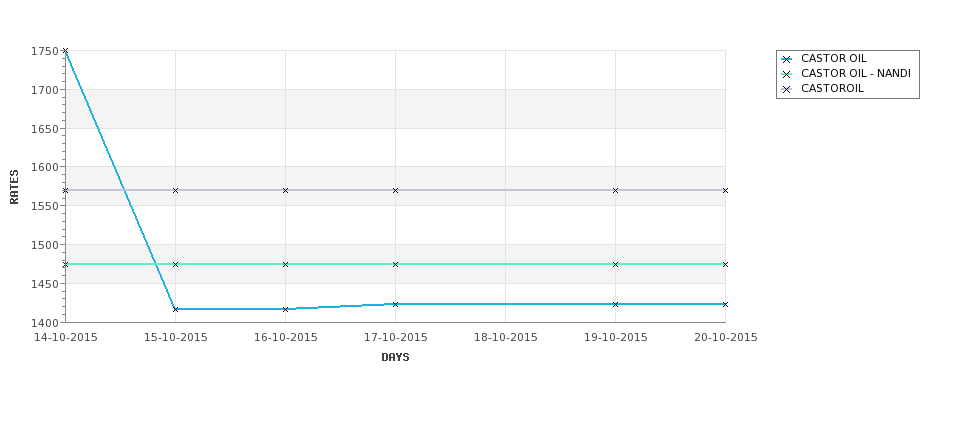The width and height of the screenshot is (975, 429).
Task: Select CASTOR OIL point on 15-10-2015
Action: 175,309
